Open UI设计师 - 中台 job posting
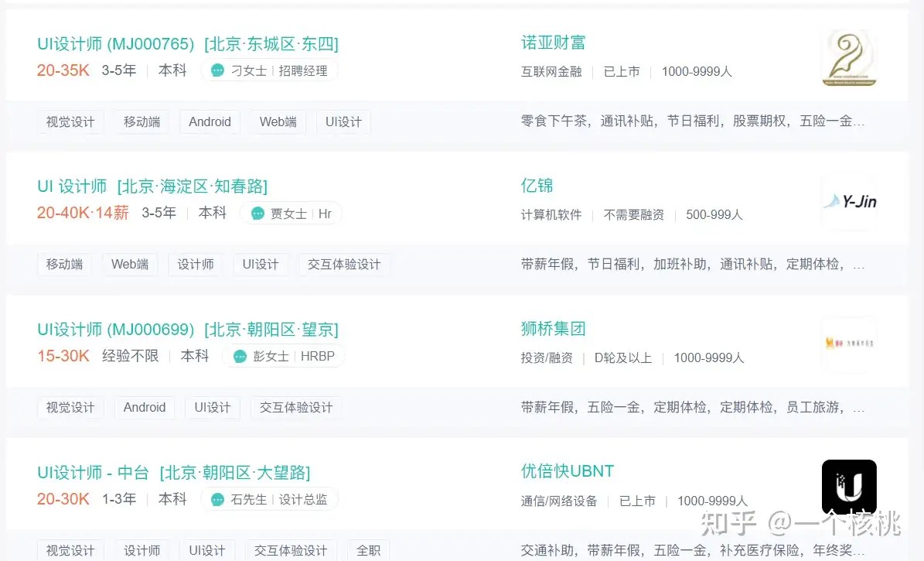The width and height of the screenshot is (924, 561). coord(173,472)
